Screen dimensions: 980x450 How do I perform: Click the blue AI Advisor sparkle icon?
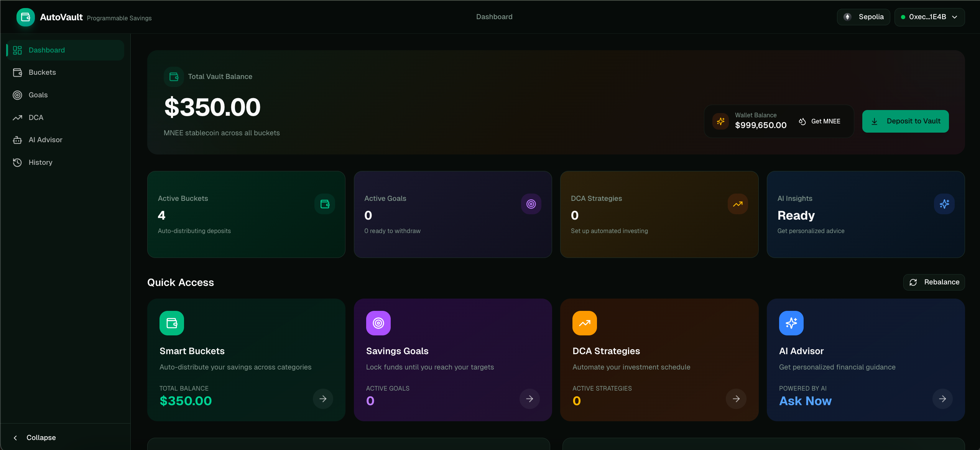pyautogui.click(x=791, y=323)
